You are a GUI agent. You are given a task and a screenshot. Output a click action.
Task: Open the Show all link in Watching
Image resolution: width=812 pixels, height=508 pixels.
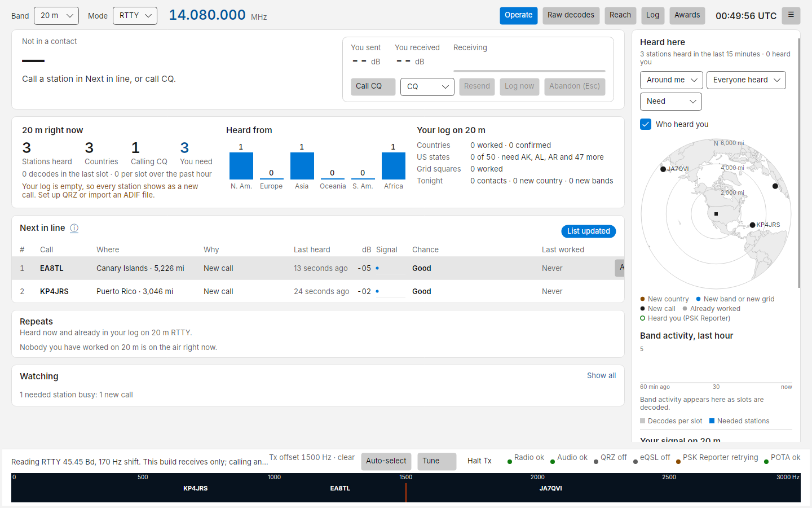pyautogui.click(x=601, y=375)
